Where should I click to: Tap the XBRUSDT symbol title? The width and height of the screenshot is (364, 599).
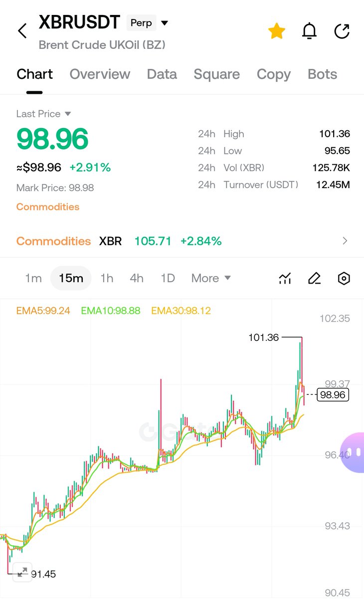pyautogui.click(x=80, y=22)
